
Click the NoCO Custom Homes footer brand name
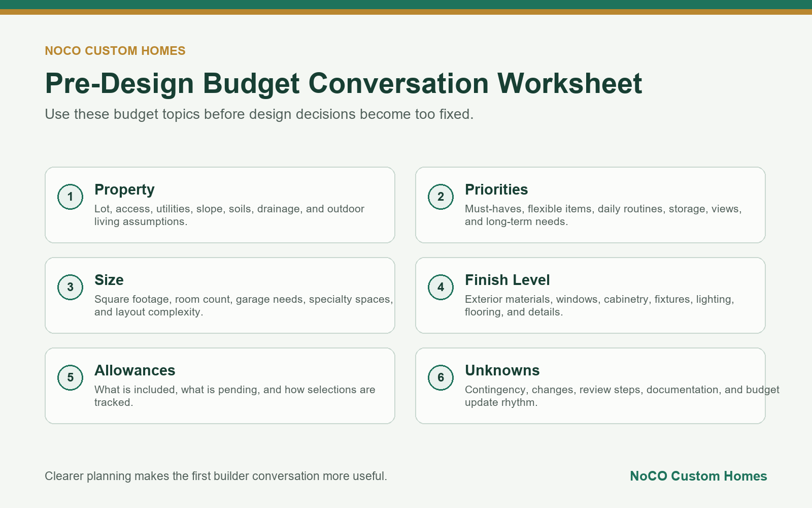coord(698,476)
